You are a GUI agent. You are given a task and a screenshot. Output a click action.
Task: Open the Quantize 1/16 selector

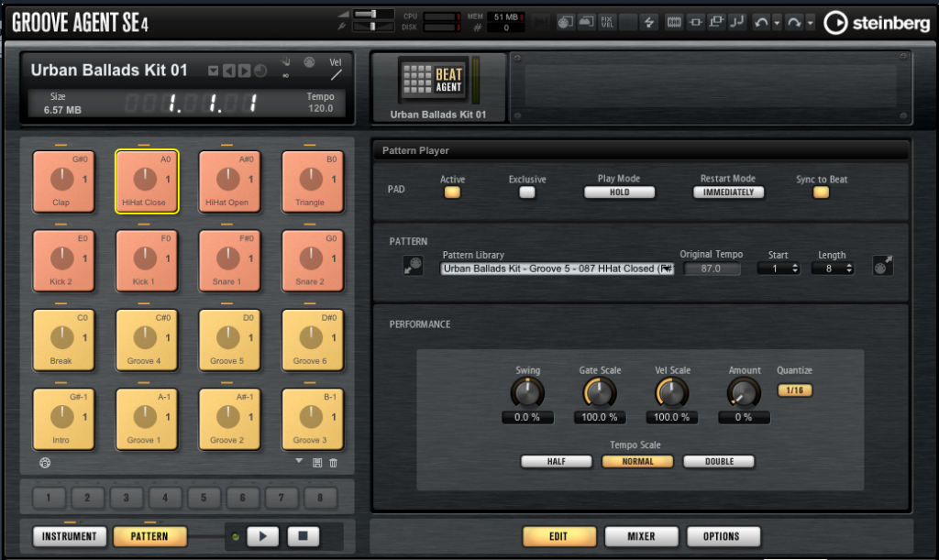(x=795, y=390)
